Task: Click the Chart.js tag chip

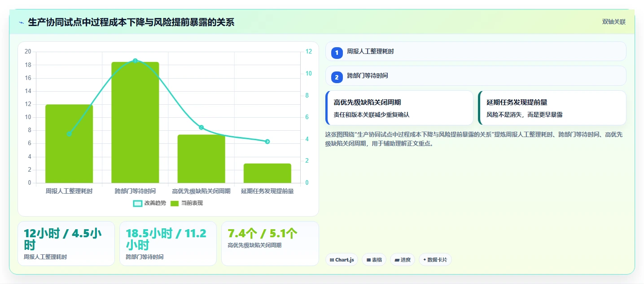Action: point(342,260)
